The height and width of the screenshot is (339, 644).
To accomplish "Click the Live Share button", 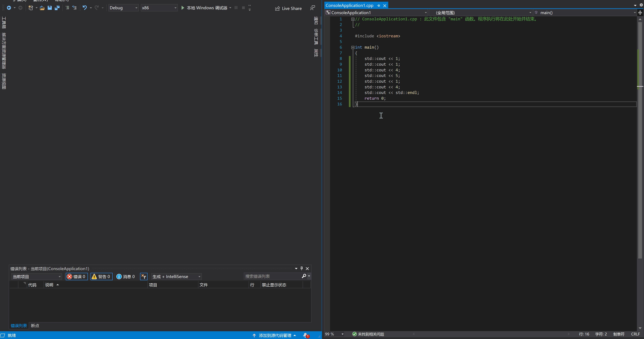I will coord(288,8).
